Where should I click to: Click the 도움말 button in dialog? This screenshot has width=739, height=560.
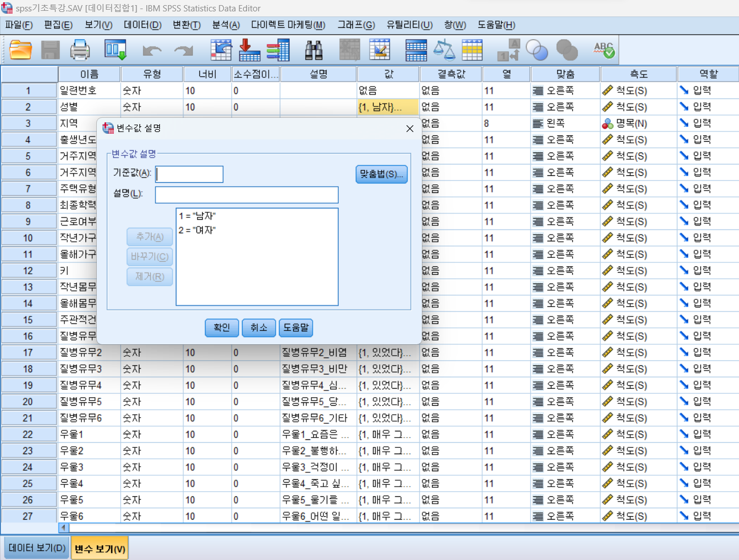[296, 327]
